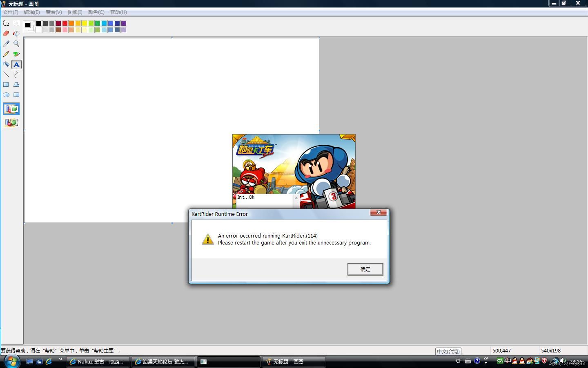Pick the red palette color

click(x=65, y=23)
